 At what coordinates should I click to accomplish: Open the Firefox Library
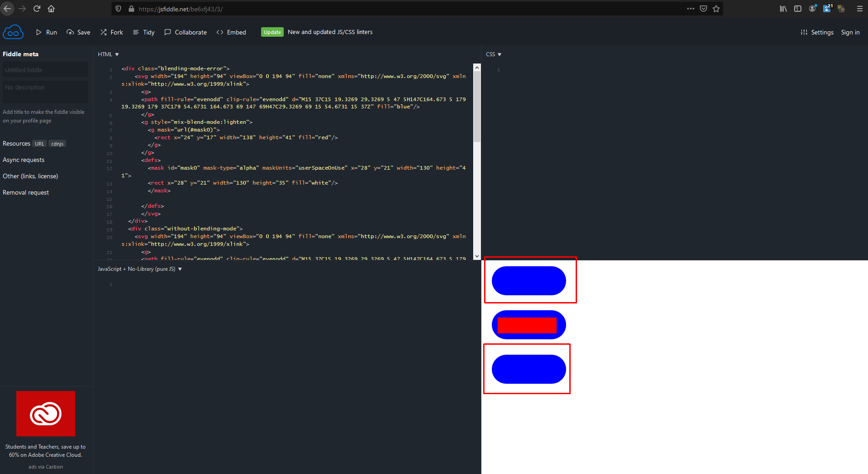(x=783, y=9)
